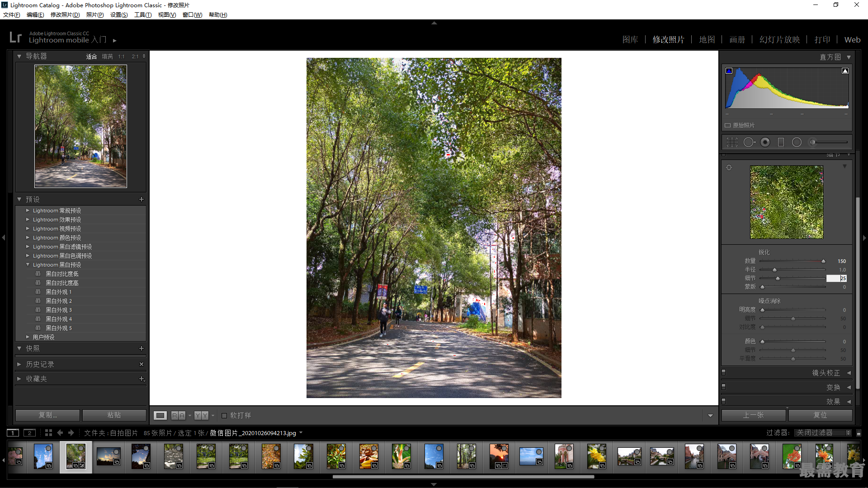Image resolution: width=868 pixels, height=488 pixels.
Task: Toggle the 变换 panel switch
Action: (723, 387)
